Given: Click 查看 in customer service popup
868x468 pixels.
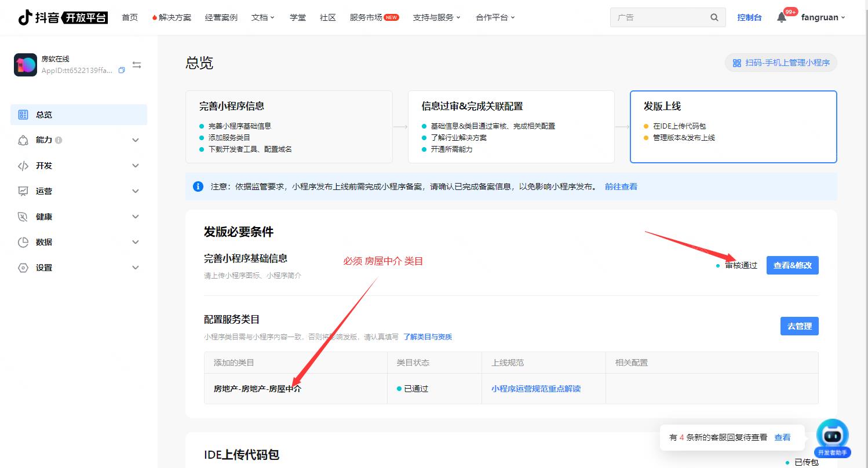Looking at the screenshot, I should [782, 437].
